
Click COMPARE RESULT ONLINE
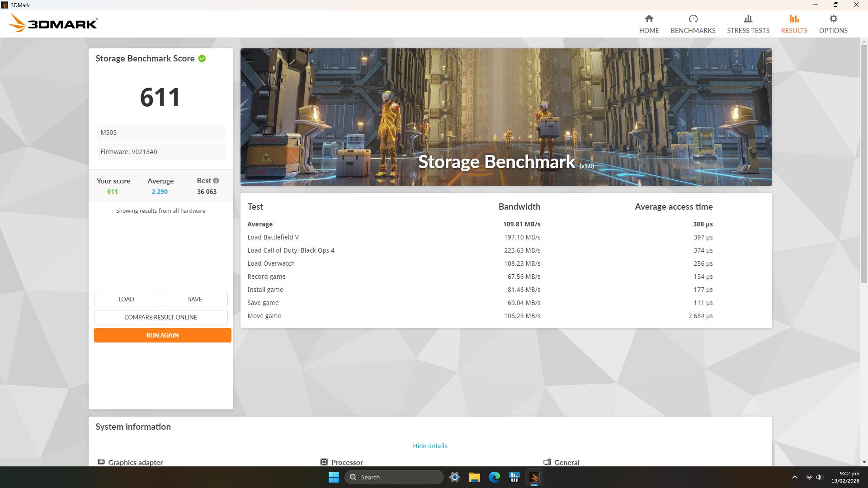coord(160,317)
